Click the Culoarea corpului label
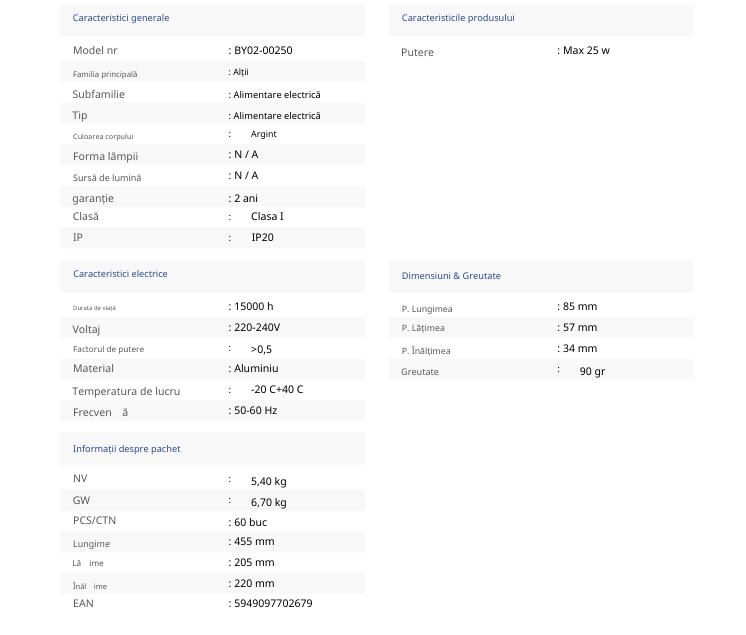The height and width of the screenshot is (635, 746). (x=103, y=137)
